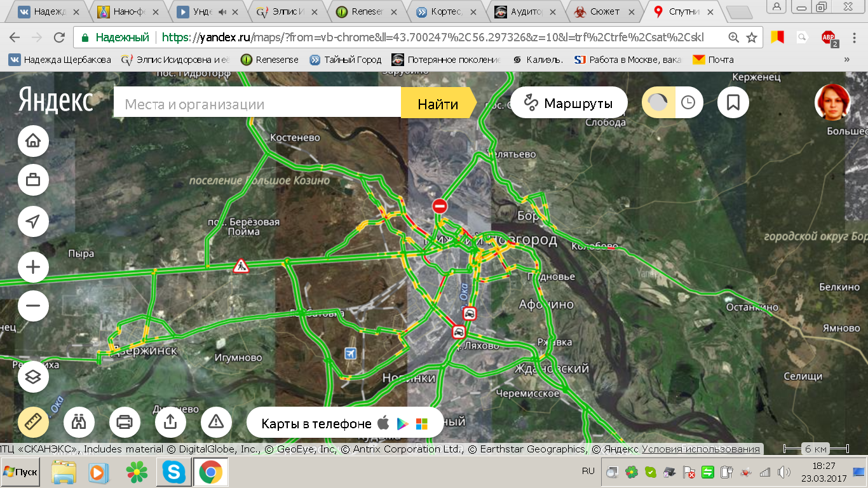Image resolution: width=868 pixels, height=488 pixels.
Task: Click the Work briefcase icon
Action: pyautogui.click(x=33, y=181)
